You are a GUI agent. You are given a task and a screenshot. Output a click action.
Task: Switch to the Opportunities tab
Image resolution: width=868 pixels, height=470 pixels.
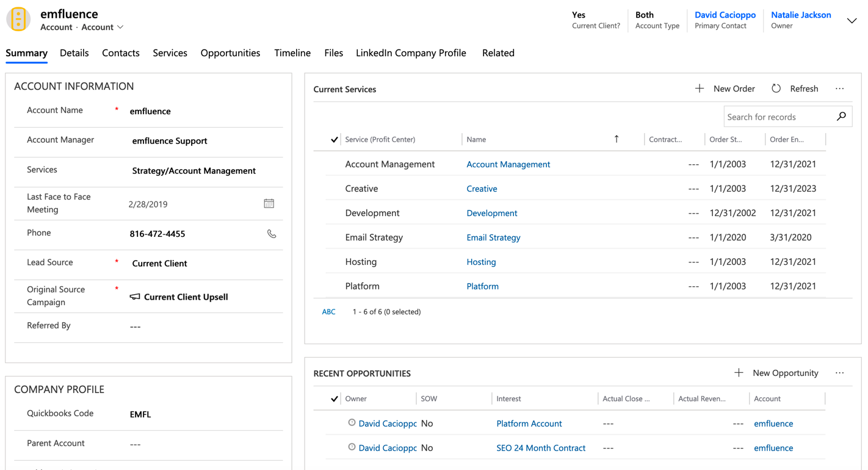(230, 52)
